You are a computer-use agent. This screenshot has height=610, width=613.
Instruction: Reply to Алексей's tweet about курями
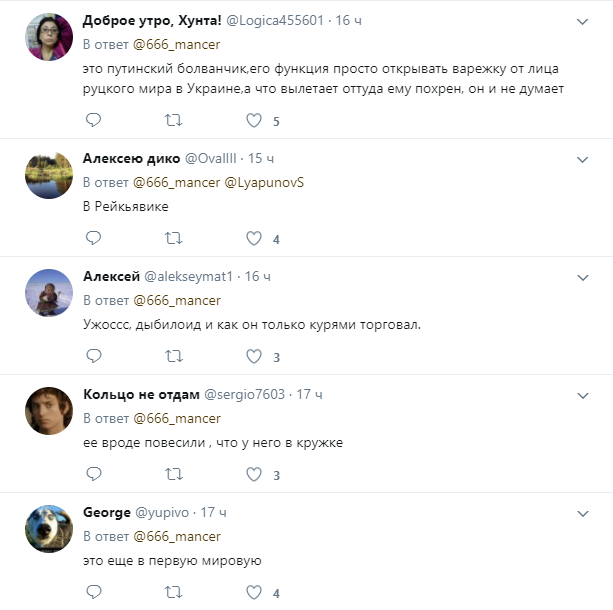pos(93,356)
